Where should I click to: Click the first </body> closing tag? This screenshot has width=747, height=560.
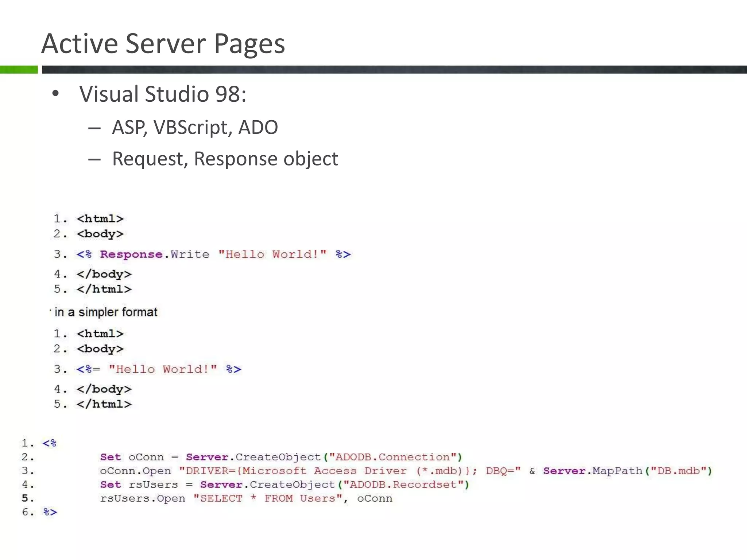104,274
